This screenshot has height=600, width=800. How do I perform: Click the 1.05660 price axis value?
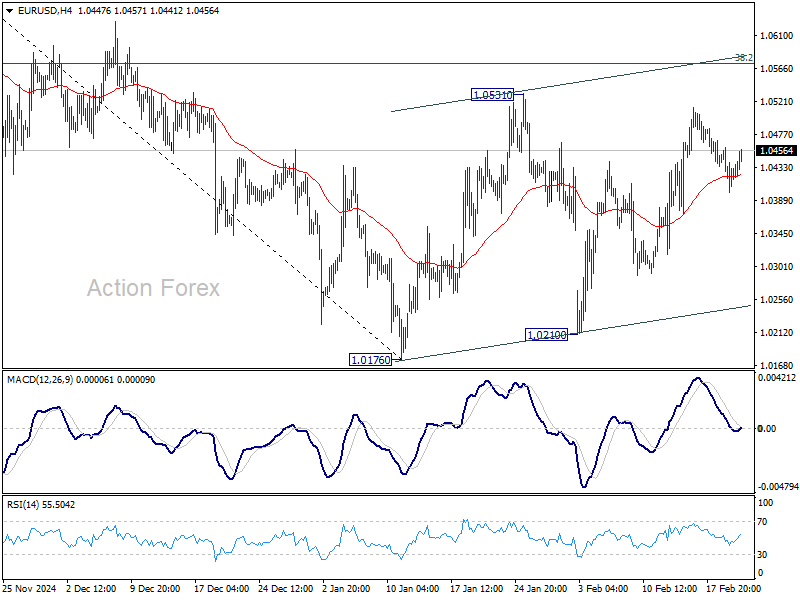[x=777, y=68]
